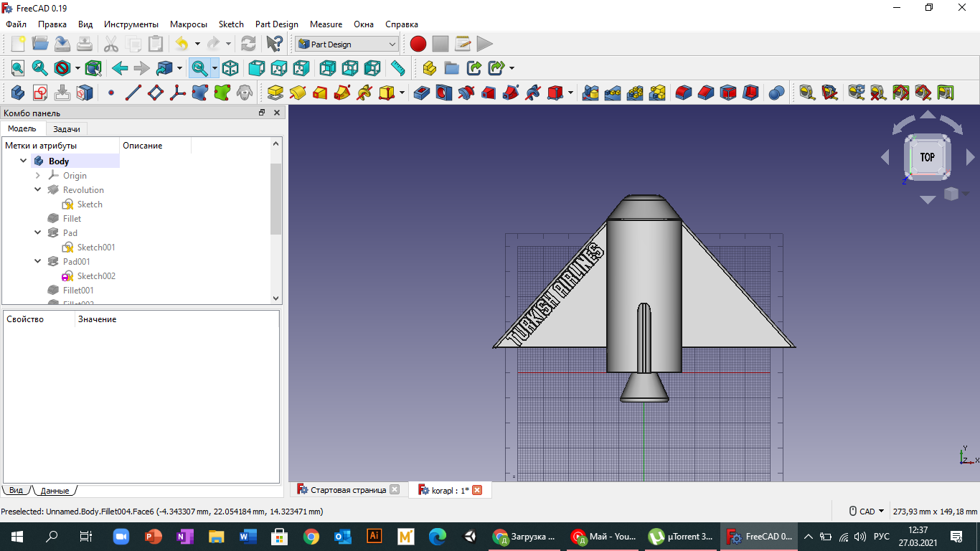Click the Pocket tool icon
The height and width of the screenshot is (551, 980).
tap(422, 93)
